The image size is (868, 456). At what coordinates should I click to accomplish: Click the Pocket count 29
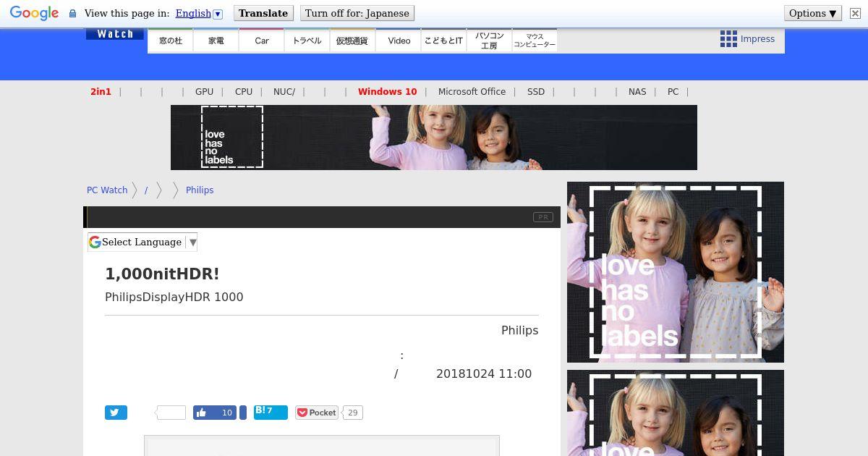point(352,413)
